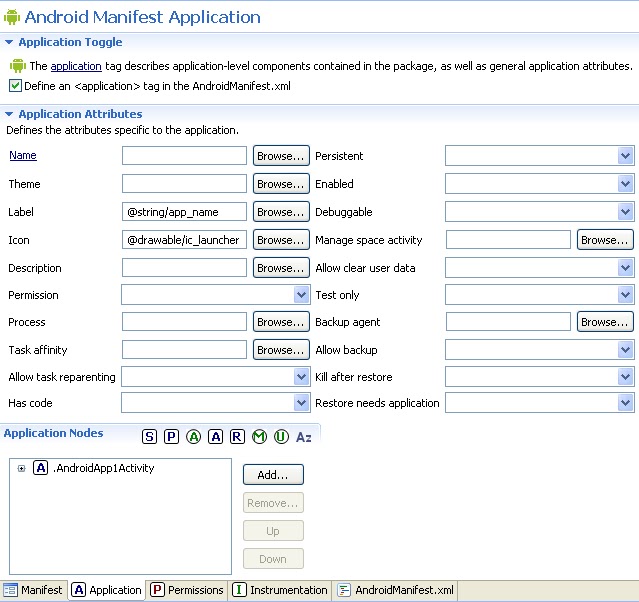Browse for the Process
639x602 pixels.
[x=281, y=322]
